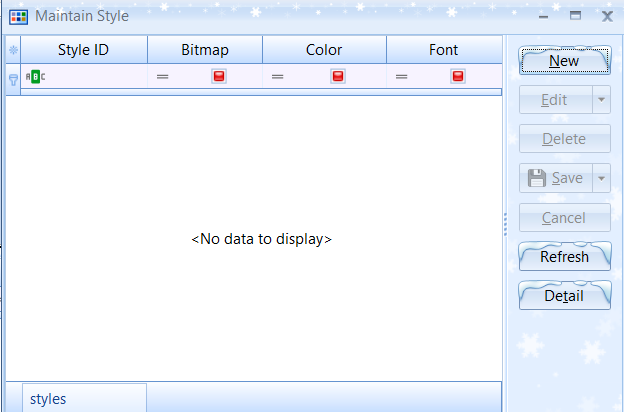Open the Edit button dropdown arrow
Viewport: 624px width, 412px height.
(x=600, y=100)
